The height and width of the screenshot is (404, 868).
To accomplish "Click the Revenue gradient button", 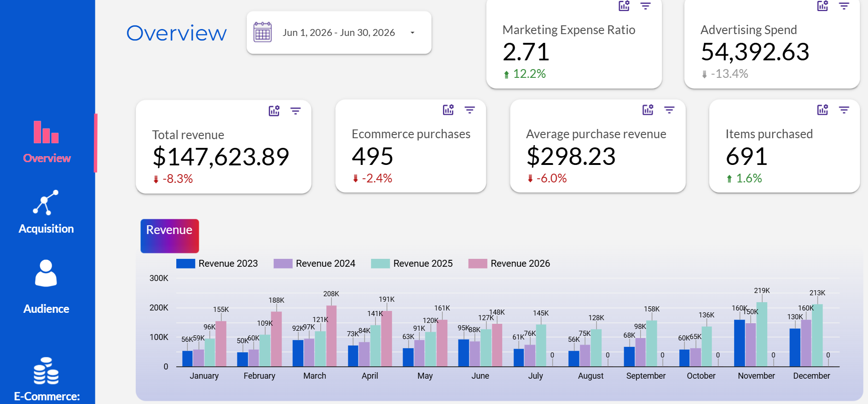I will [169, 236].
